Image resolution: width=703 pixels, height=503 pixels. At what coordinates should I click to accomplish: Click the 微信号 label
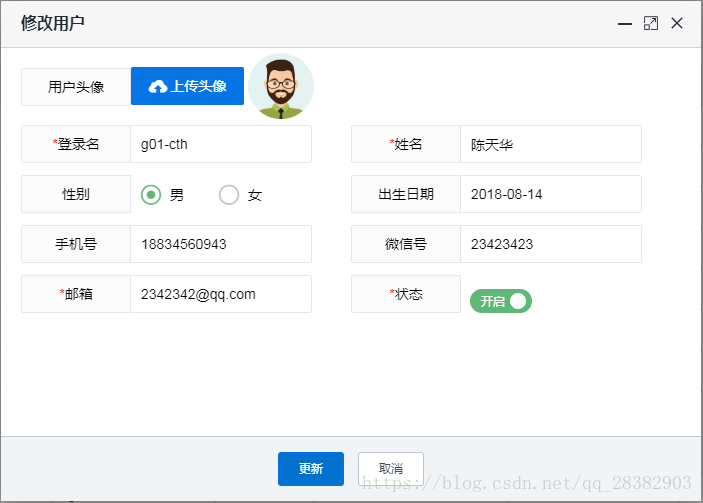click(x=406, y=244)
